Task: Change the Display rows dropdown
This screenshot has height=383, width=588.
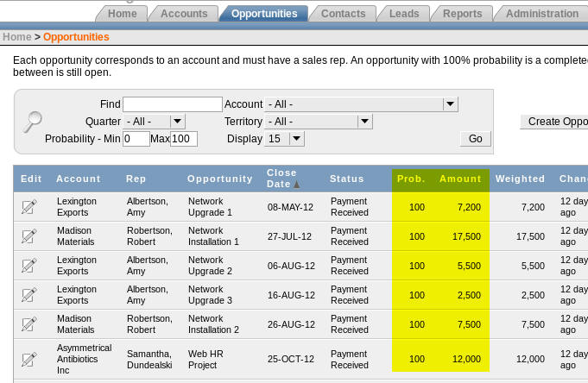Action: point(284,139)
